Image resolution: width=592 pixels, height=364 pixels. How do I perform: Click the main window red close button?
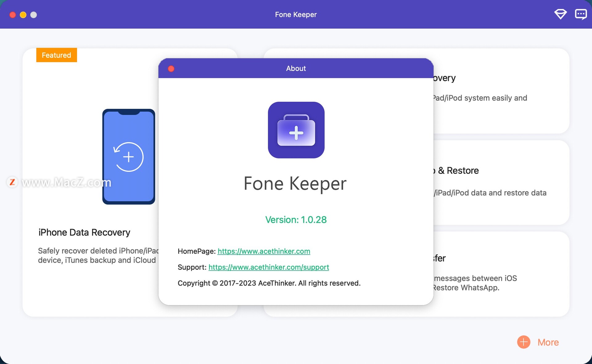click(13, 15)
